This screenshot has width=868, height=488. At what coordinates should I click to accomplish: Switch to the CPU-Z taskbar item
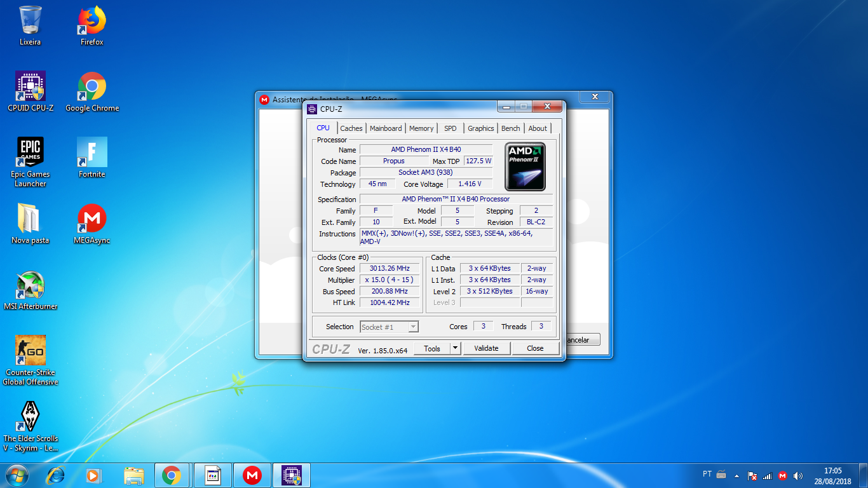[292, 475]
